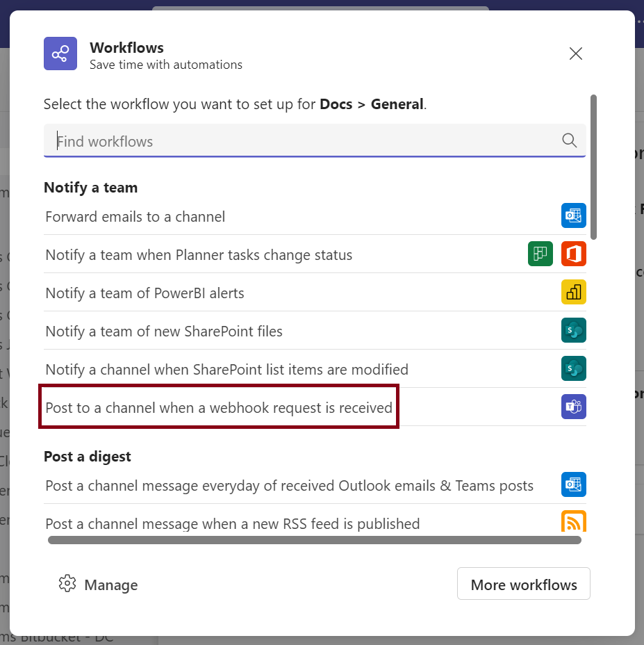Click the green Planner icon
The image size is (644, 645).
coord(540,254)
